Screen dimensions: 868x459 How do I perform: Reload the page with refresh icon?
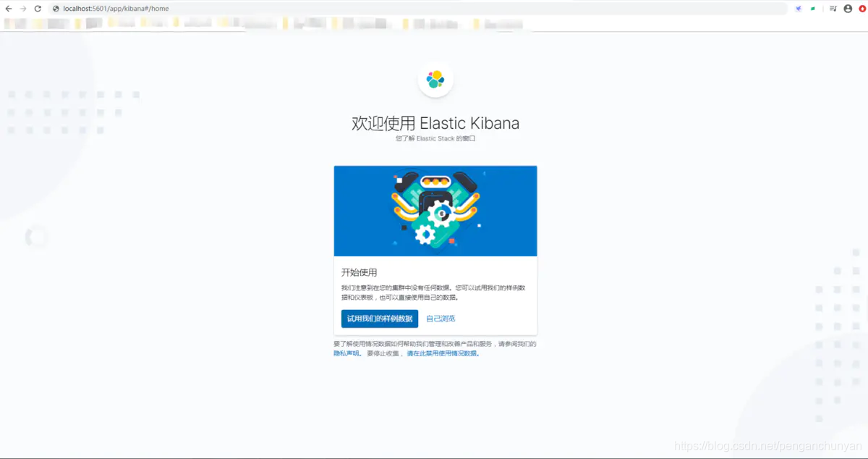[38, 9]
